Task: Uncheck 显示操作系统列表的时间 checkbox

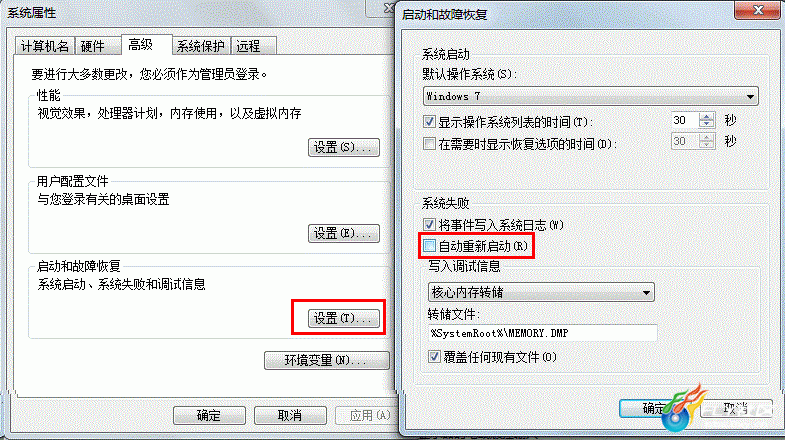Action: pos(429,122)
